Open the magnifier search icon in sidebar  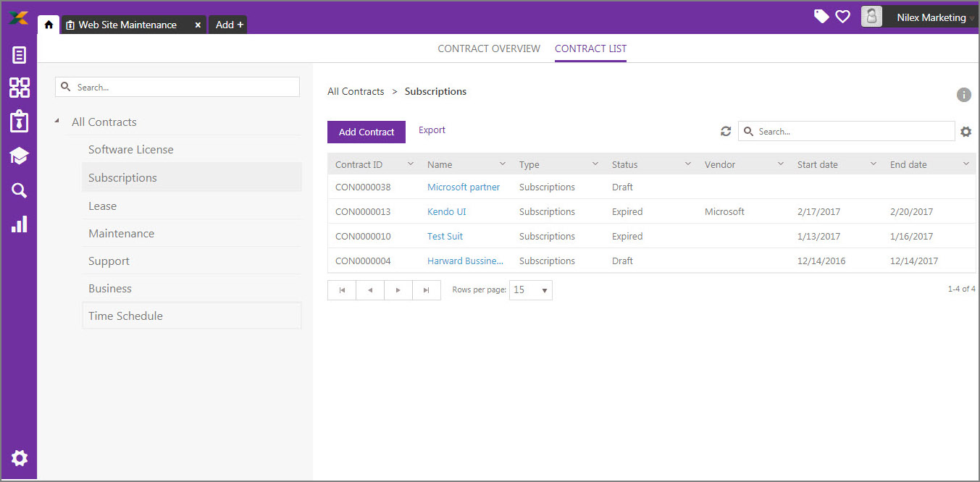(20, 190)
